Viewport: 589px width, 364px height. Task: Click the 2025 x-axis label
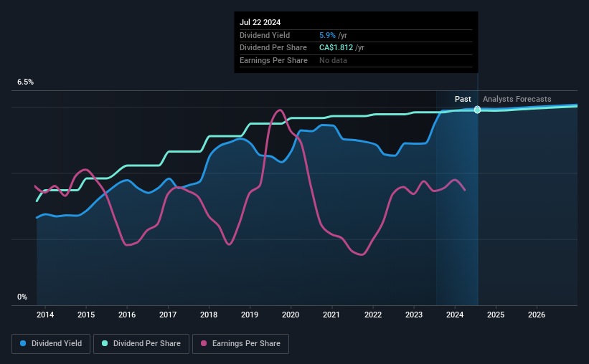496,315
